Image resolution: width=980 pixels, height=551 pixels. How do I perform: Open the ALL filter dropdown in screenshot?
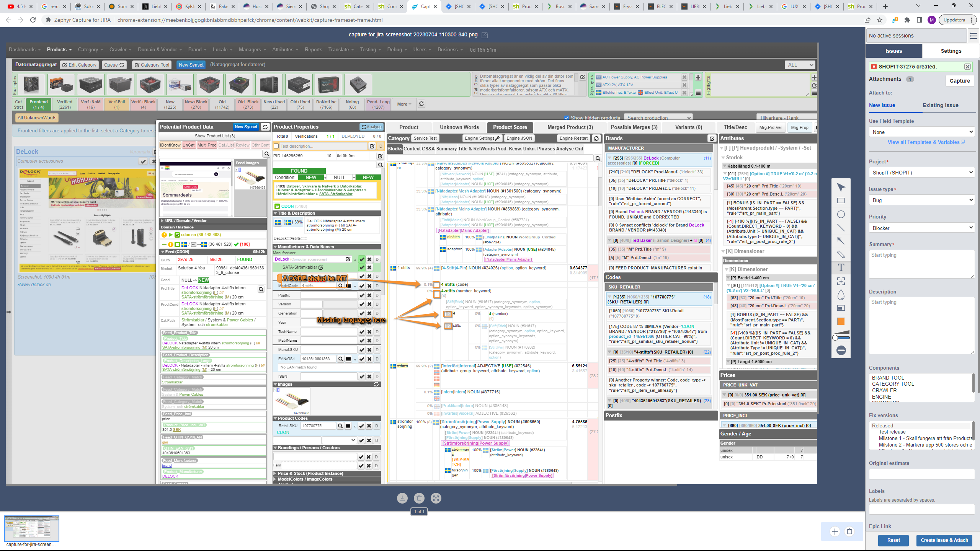point(800,65)
